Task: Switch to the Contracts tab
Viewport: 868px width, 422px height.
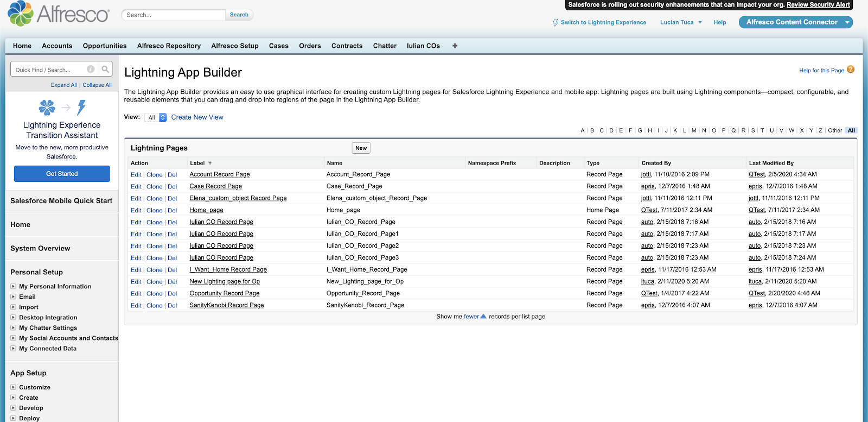Action: click(x=347, y=46)
